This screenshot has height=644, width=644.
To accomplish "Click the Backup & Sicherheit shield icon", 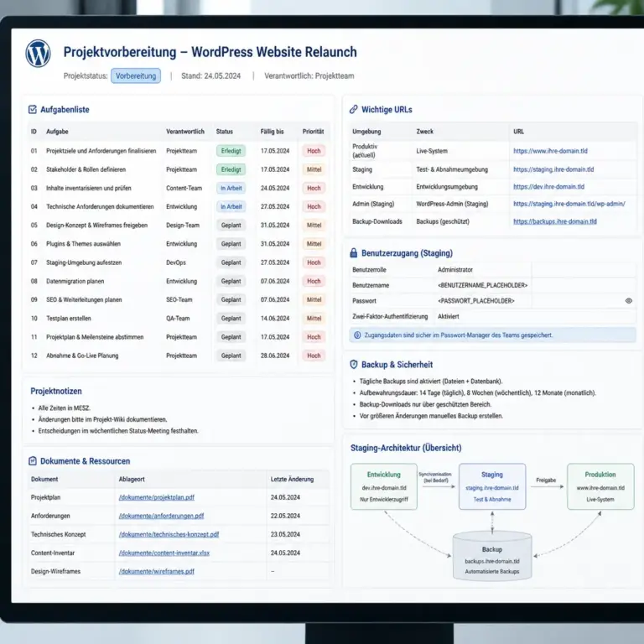I will (353, 364).
